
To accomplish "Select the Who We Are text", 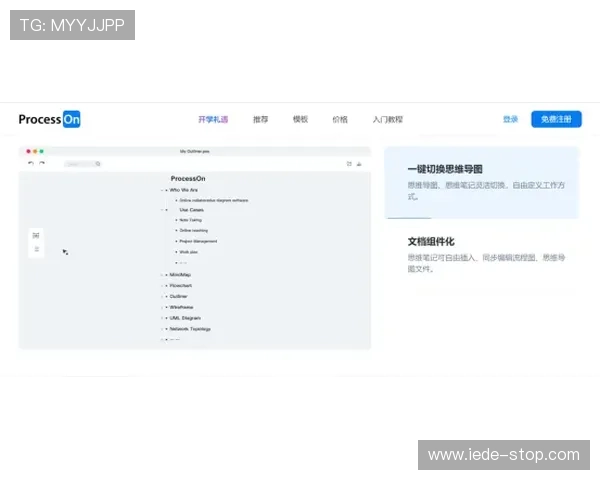I will tap(184, 190).
